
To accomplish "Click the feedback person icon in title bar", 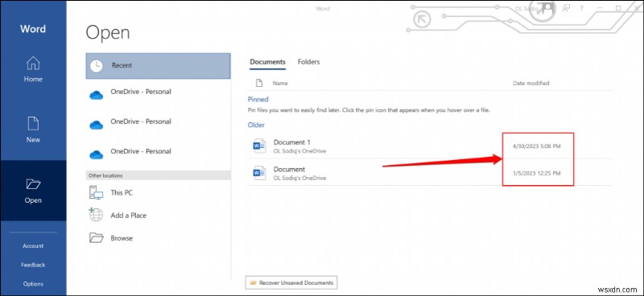I will tap(567, 8).
